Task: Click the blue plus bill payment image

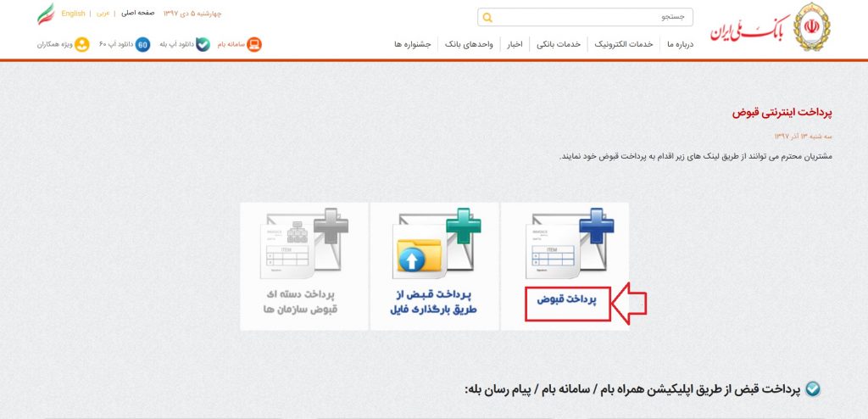Action: point(570,244)
